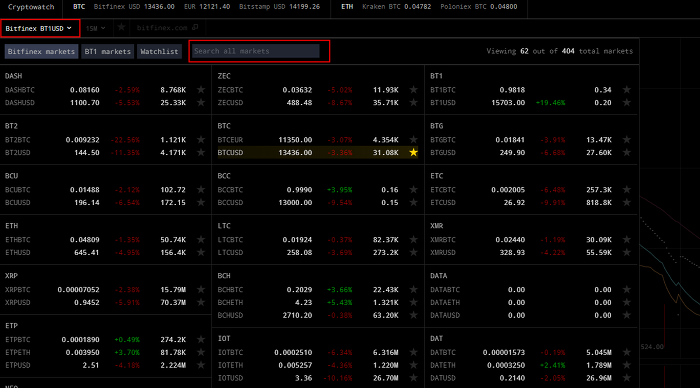Open the bitfinex.com external link

(167, 28)
